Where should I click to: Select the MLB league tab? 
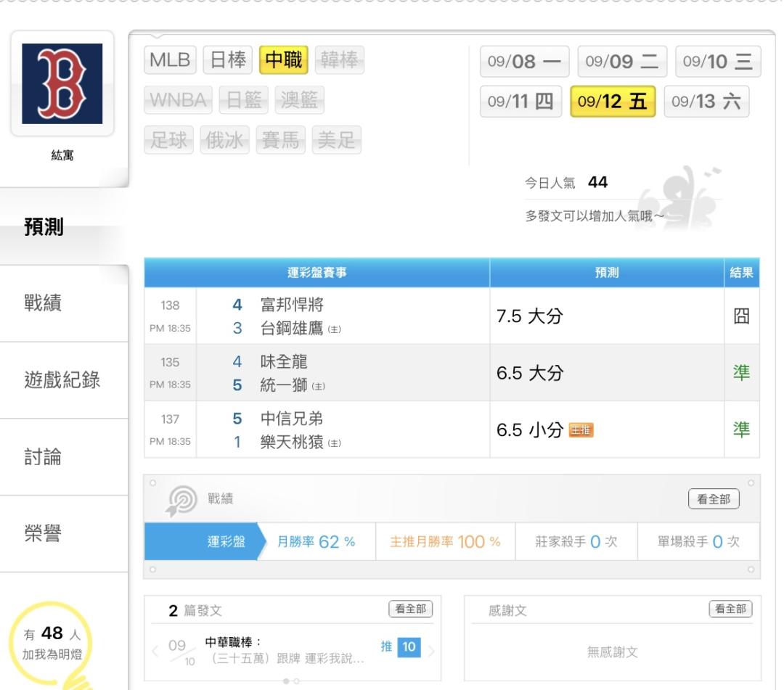(170, 60)
